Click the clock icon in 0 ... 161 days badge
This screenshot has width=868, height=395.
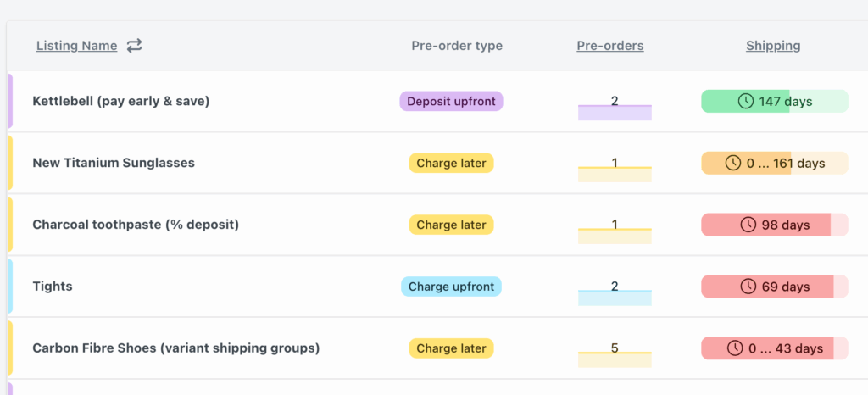733,164
